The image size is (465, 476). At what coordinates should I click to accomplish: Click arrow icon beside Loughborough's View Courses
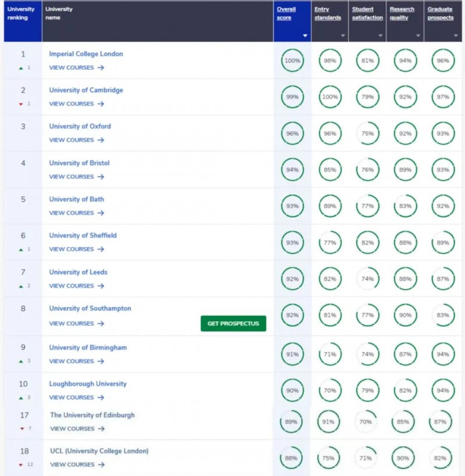click(x=101, y=398)
